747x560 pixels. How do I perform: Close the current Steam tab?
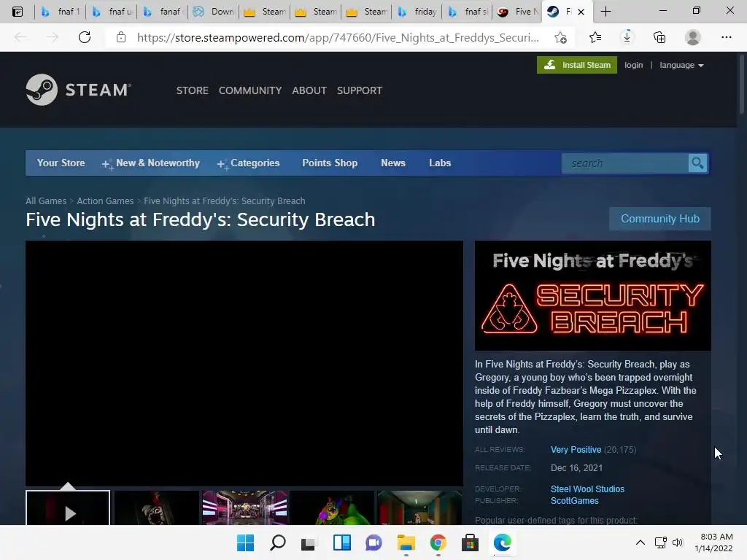(581, 12)
